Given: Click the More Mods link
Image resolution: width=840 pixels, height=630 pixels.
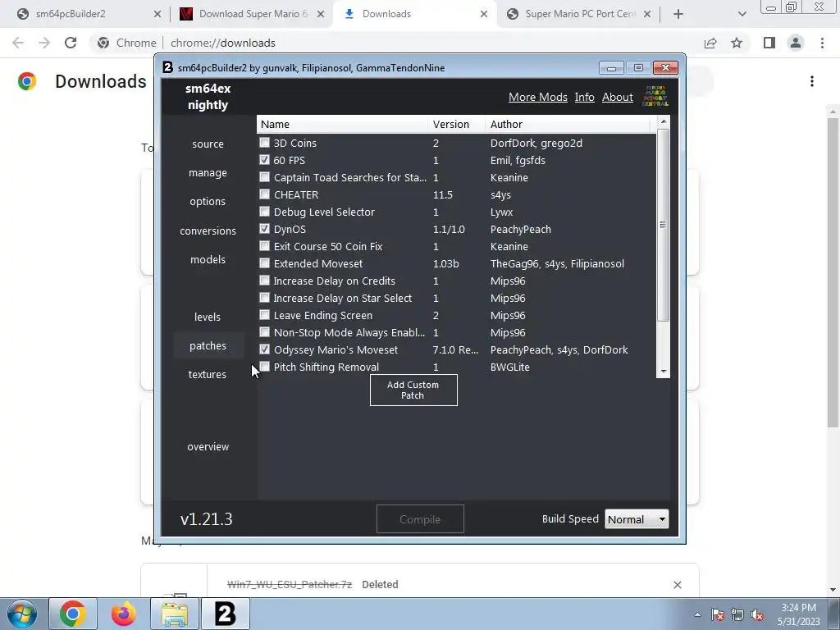Looking at the screenshot, I should [538, 97].
